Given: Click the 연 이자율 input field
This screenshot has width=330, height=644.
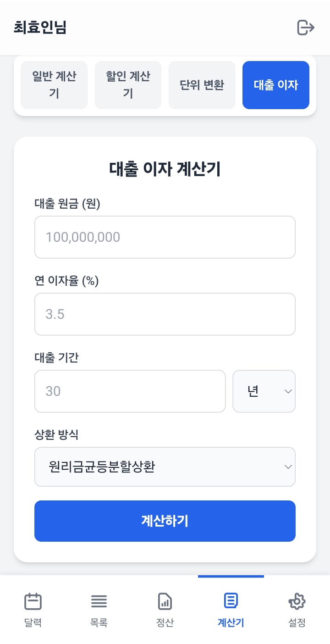Looking at the screenshot, I should [165, 314].
